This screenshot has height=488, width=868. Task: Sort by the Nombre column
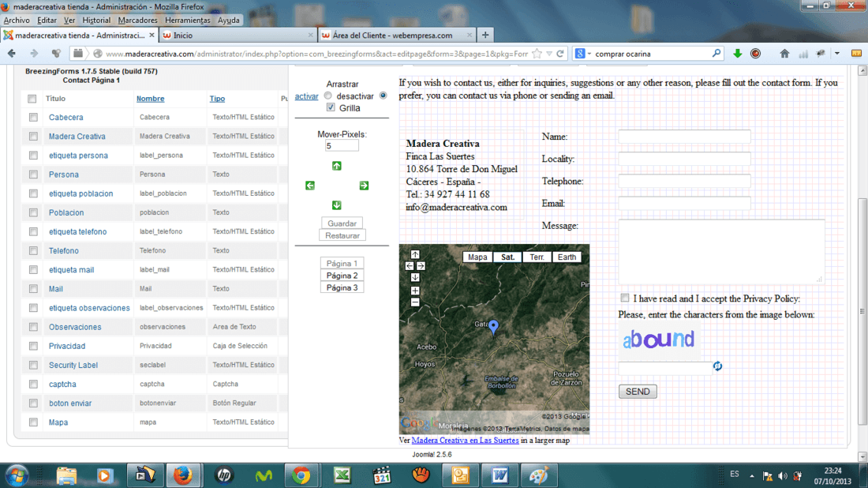(x=150, y=99)
